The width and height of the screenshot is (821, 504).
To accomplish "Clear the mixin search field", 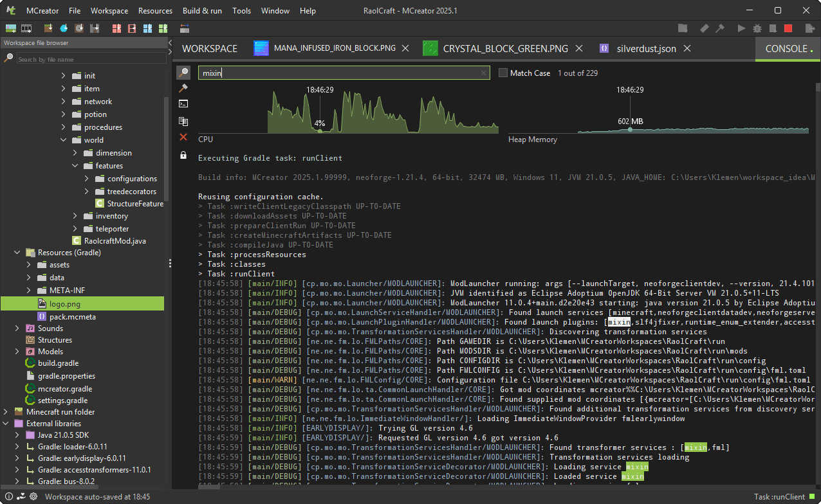I will tap(484, 73).
